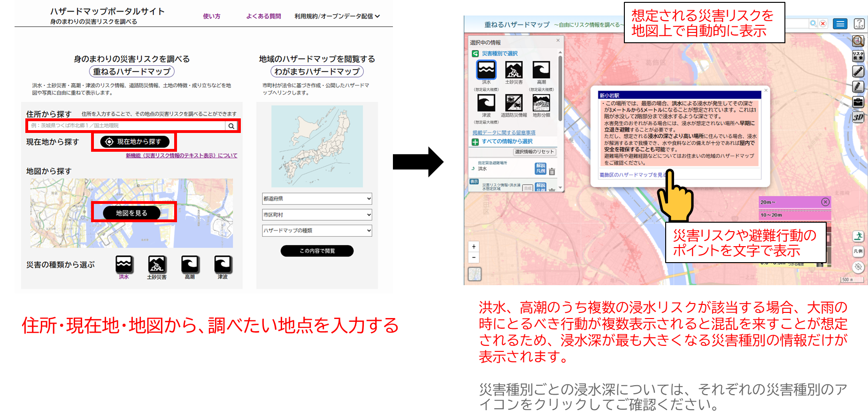The image size is (868, 420).
Task: Click the 道路防災情報 road disaster icon
Action: click(x=514, y=103)
